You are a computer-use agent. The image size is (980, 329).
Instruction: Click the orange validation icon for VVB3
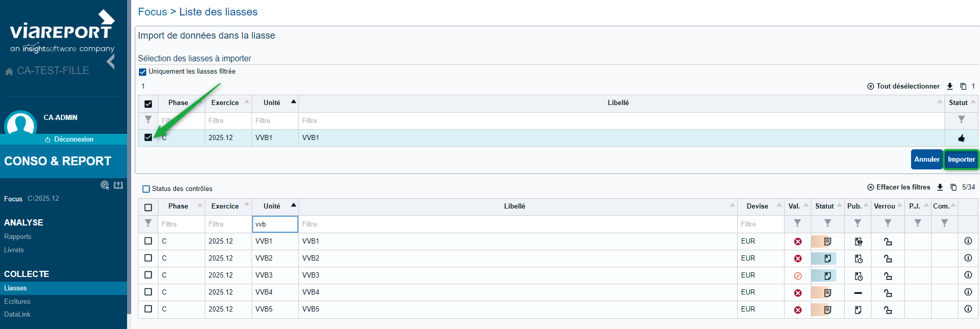point(798,276)
